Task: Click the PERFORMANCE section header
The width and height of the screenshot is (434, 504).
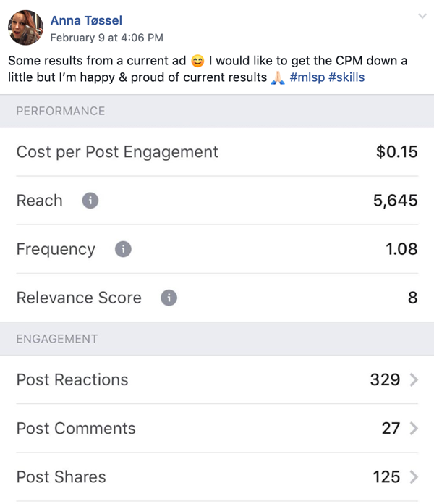Action: [x=217, y=111]
